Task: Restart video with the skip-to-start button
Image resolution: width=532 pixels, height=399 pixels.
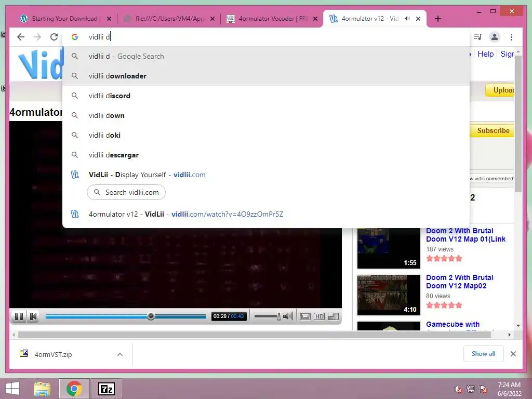Action: coord(33,316)
